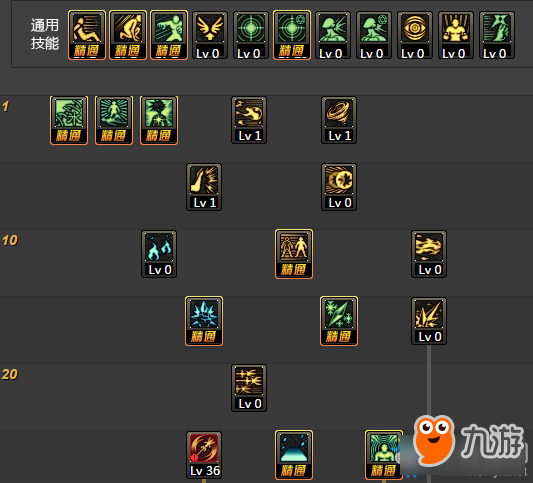The width and height of the screenshot is (533, 483).
Task: Click the blue flames Lv 0 skill
Action: (159, 254)
